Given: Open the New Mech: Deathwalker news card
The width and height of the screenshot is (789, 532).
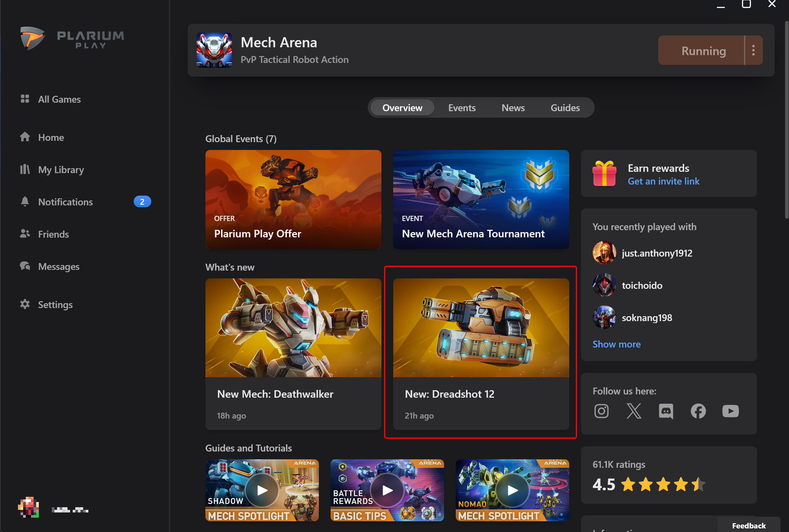Looking at the screenshot, I should (293, 354).
